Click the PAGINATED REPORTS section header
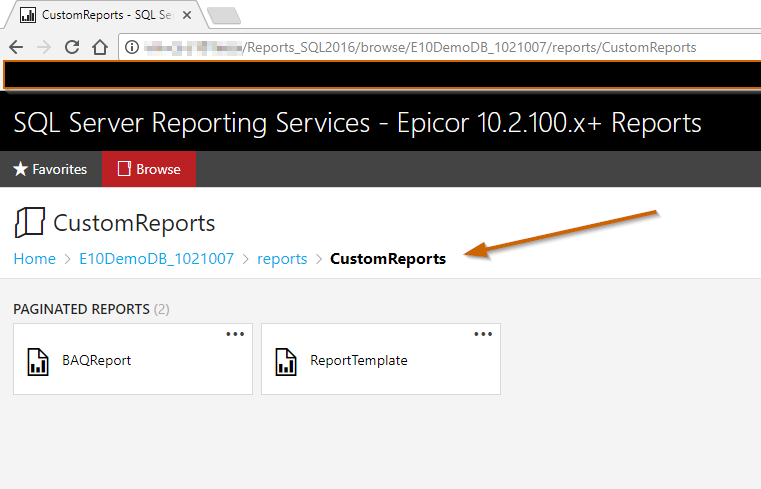This screenshot has width=761, height=489. pyautogui.click(x=91, y=309)
